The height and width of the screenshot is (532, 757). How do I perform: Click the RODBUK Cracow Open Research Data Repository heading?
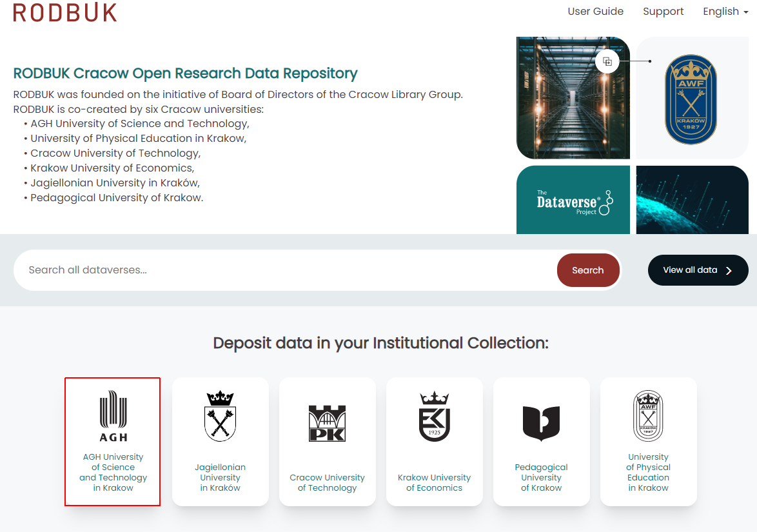pos(186,74)
